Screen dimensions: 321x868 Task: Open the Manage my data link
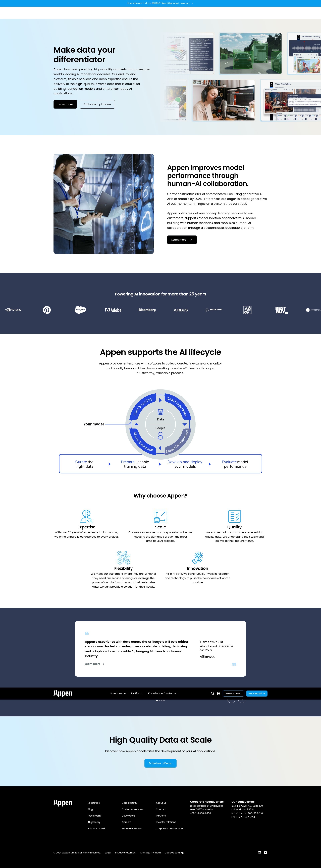150,852
